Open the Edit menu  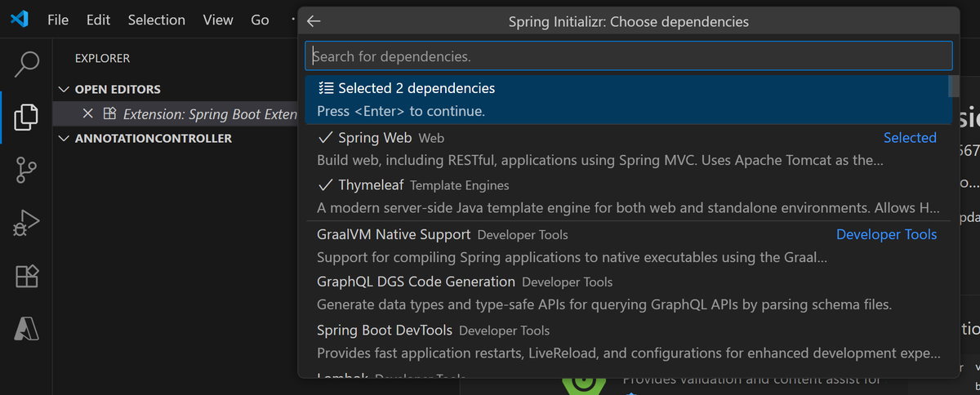98,20
